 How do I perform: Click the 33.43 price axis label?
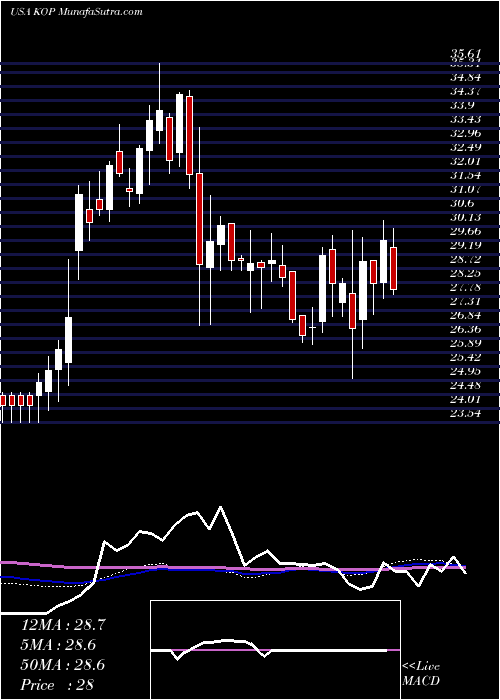coord(467,119)
